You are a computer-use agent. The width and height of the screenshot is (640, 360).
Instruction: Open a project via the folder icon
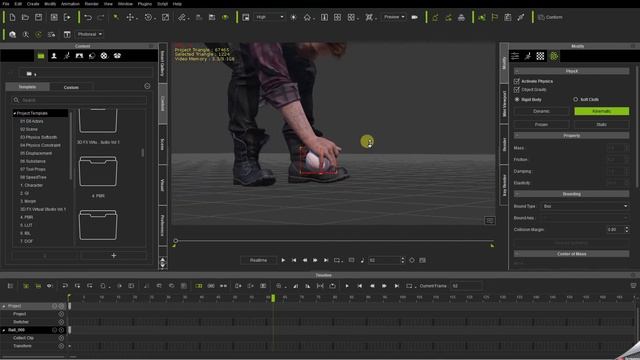(25, 17)
